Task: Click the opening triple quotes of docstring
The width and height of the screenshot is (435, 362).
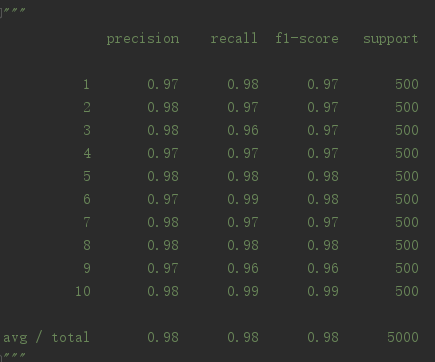Action: pyautogui.click(x=14, y=11)
